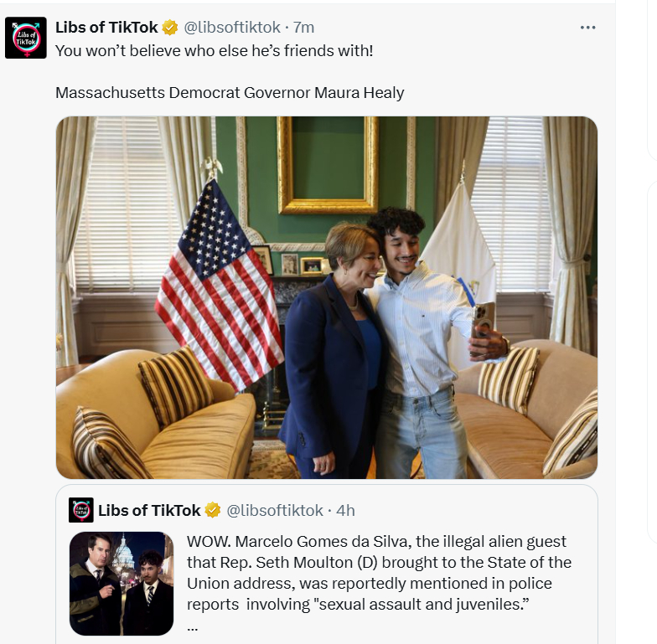Open the tweet's more options ellipsis menu
The image size is (657, 644).
tap(587, 28)
